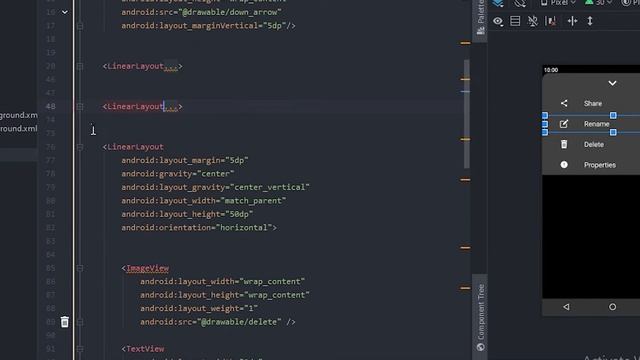
Task: Click the down chevron in the preview
Action: click(x=612, y=83)
